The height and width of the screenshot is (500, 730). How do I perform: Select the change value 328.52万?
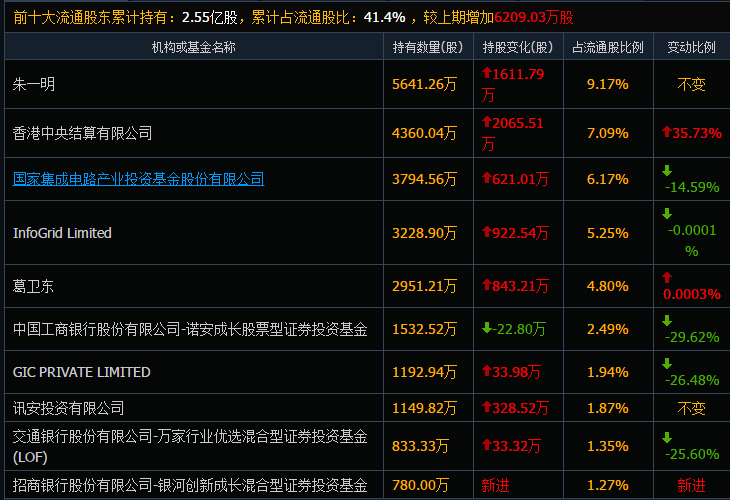(x=515, y=408)
